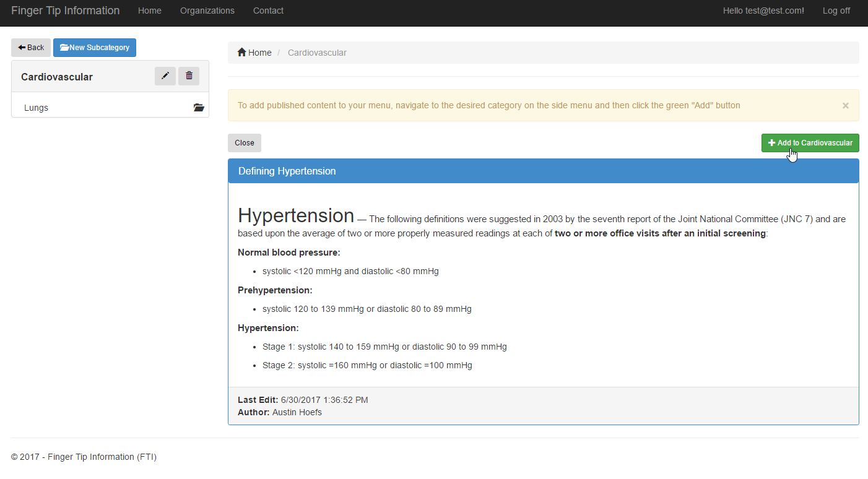Click the Cardiovascular breadcrumb item
The image size is (868, 479).
tap(317, 53)
